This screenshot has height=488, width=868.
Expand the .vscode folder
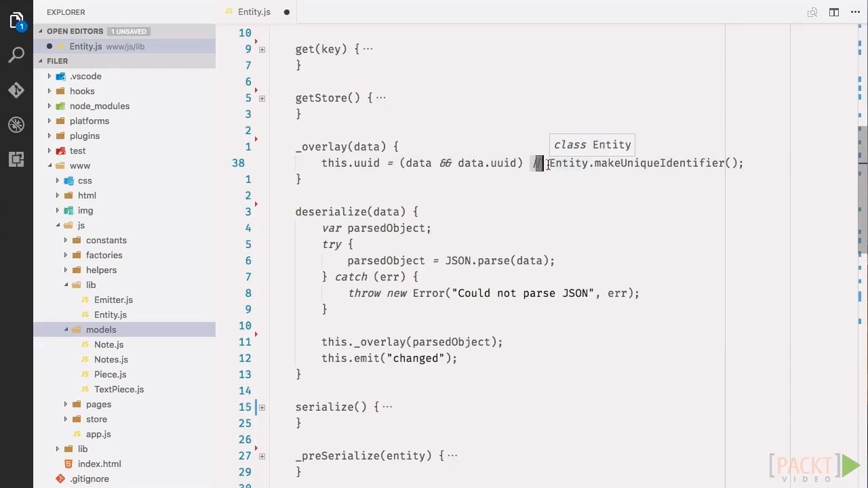85,76
